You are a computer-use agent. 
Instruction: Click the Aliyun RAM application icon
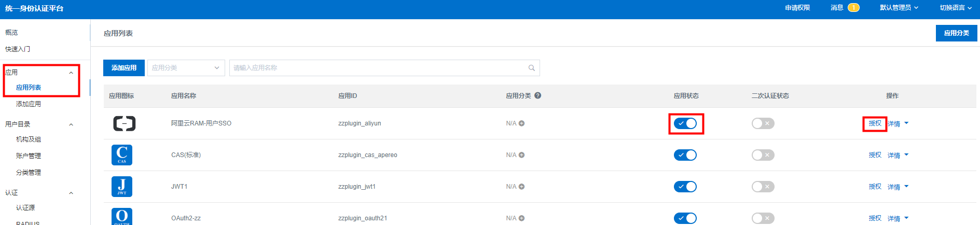coord(124,123)
